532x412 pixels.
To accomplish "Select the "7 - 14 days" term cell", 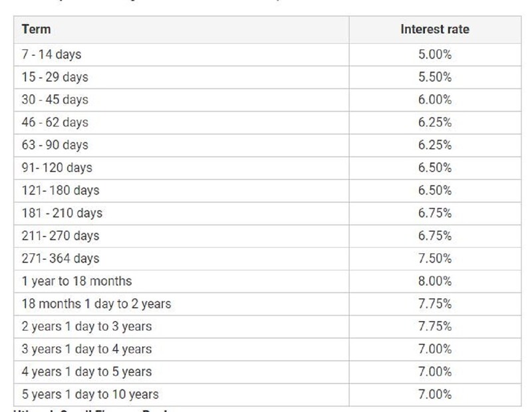I will click(51, 54).
